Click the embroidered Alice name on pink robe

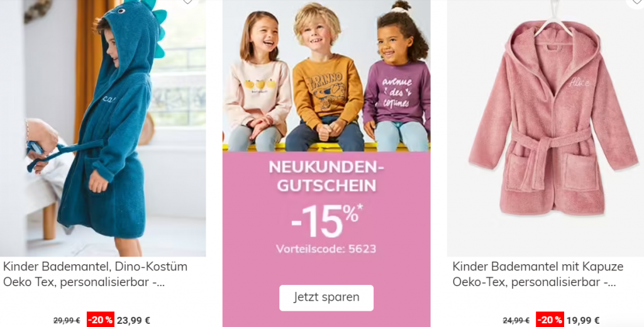(579, 82)
